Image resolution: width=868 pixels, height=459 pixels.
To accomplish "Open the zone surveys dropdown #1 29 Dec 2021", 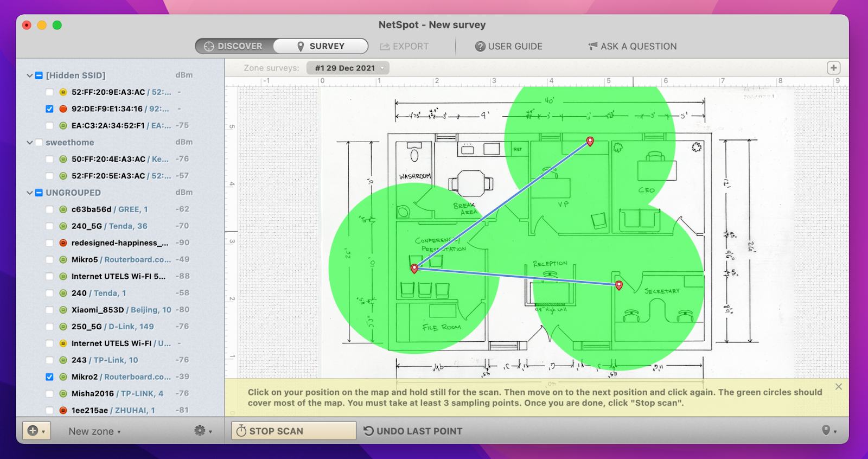I will (x=348, y=68).
